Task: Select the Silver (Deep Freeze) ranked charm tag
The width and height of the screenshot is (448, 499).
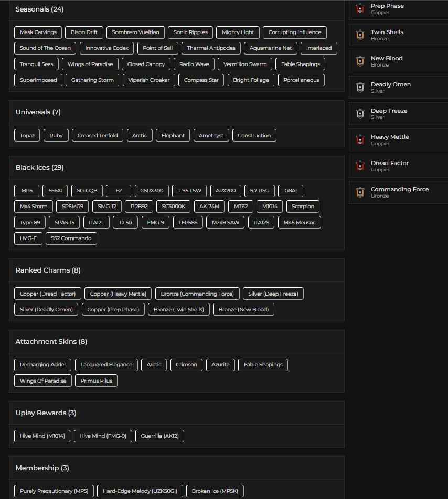Action: point(273,294)
